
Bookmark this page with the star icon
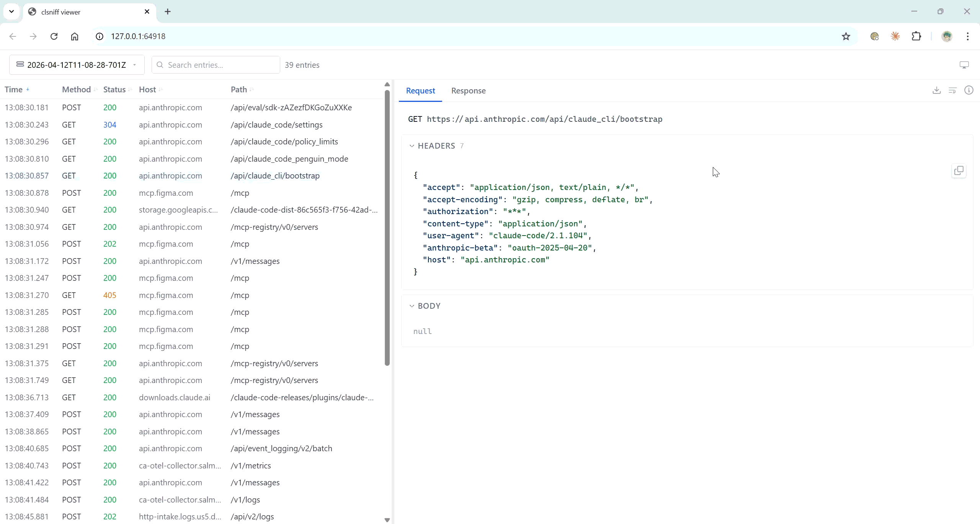pos(846,36)
